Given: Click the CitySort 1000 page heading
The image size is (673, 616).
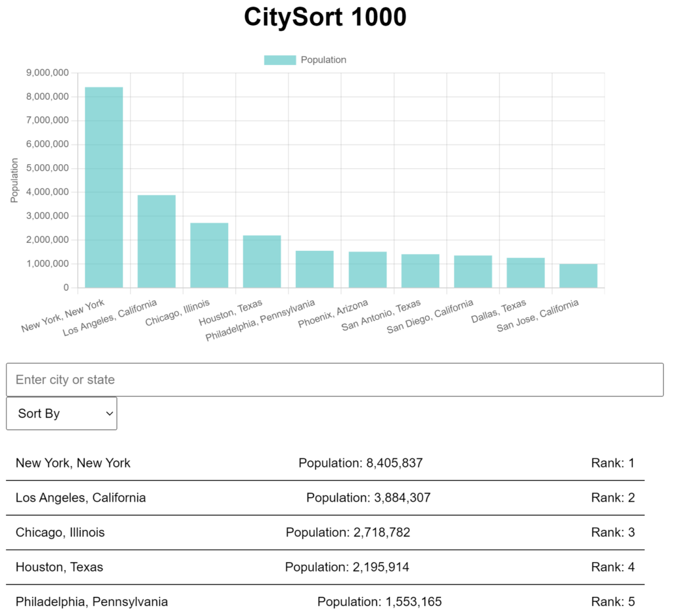Looking at the screenshot, I should pyautogui.click(x=325, y=18).
